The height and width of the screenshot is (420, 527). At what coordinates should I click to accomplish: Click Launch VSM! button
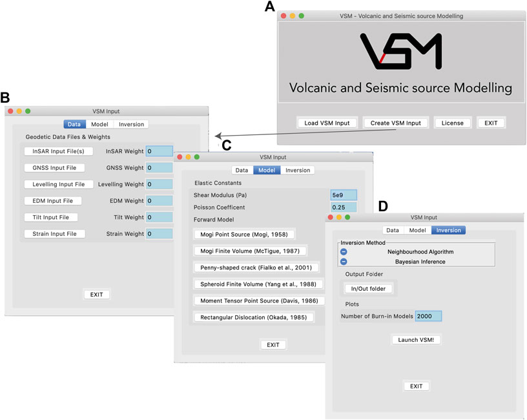click(416, 340)
